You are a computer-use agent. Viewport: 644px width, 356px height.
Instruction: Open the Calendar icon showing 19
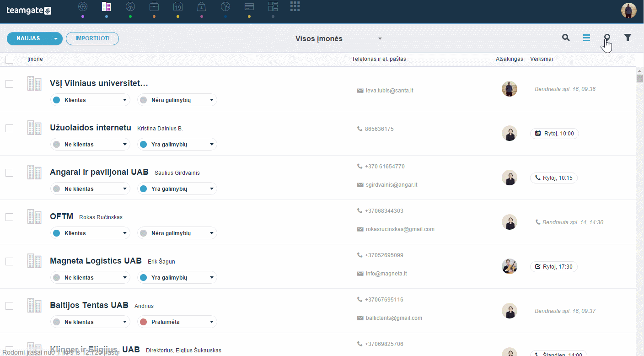point(178,6)
